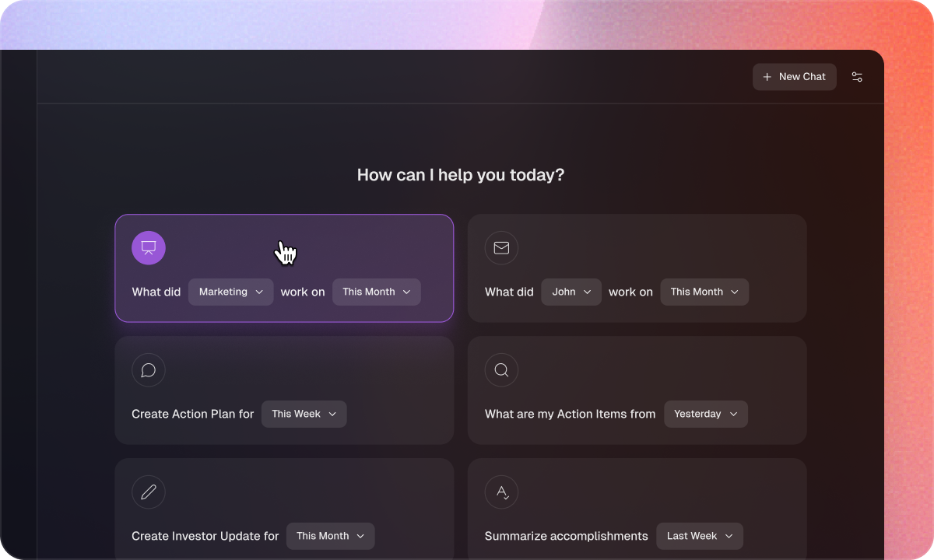Viewport: 934px width, 560px height.
Task: Click the "How can I help you today?" heading
Action: [x=461, y=175]
